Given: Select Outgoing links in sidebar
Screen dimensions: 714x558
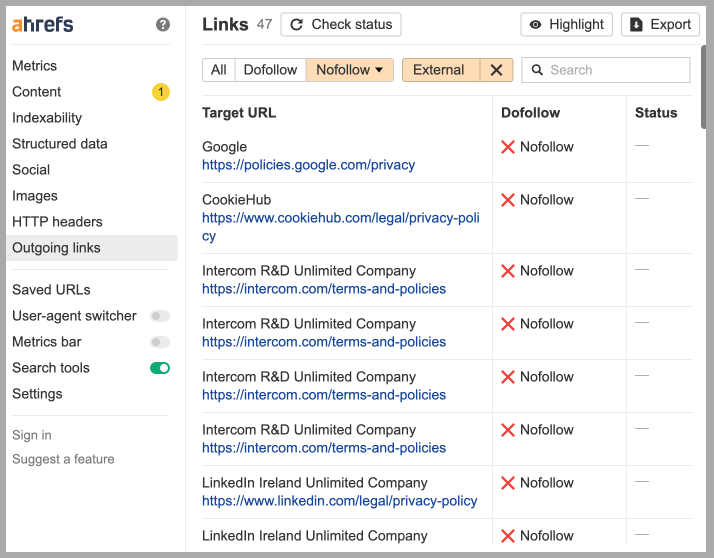Looking at the screenshot, I should click(x=92, y=248).
